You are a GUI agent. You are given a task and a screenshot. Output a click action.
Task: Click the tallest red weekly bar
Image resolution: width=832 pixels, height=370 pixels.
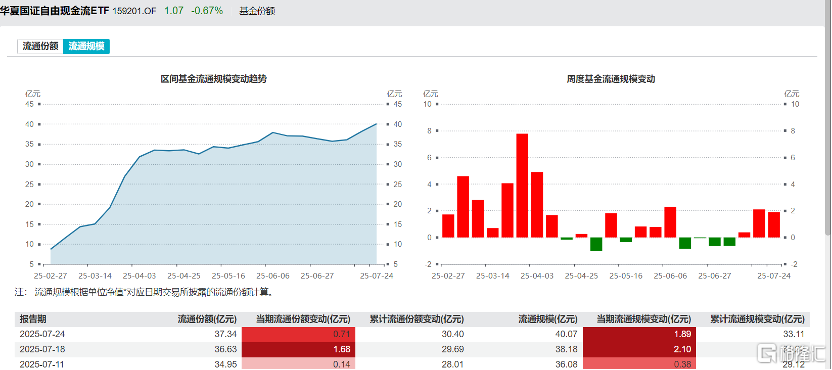click(x=522, y=185)
